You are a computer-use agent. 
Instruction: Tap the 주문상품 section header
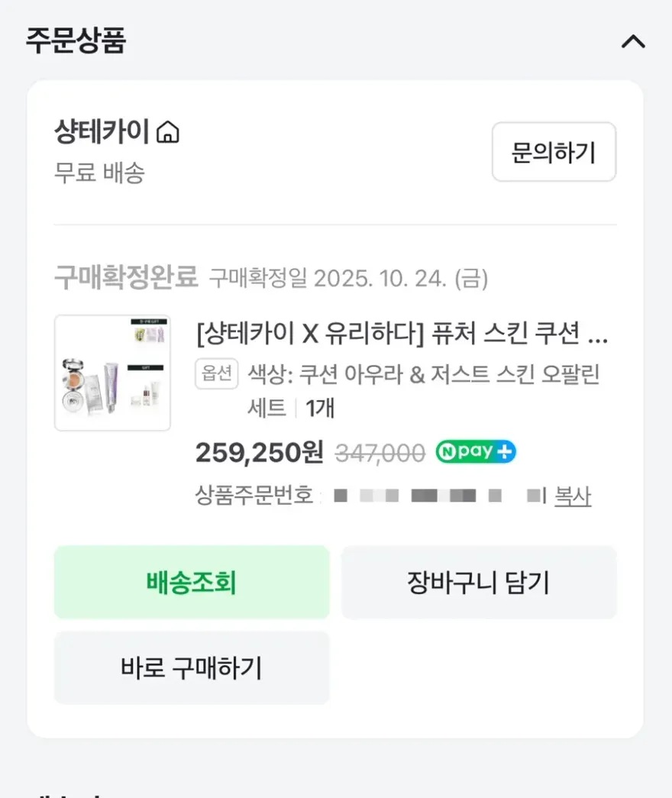(x=76, y=40)
